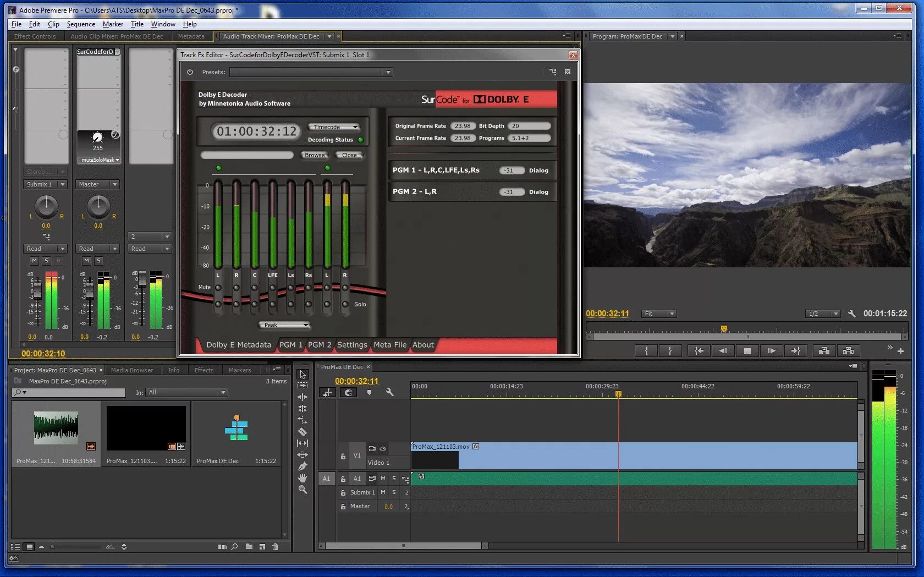Toggle Mute on first mixer channel strip
Screen dimensions: 924x577
(35, 261)
